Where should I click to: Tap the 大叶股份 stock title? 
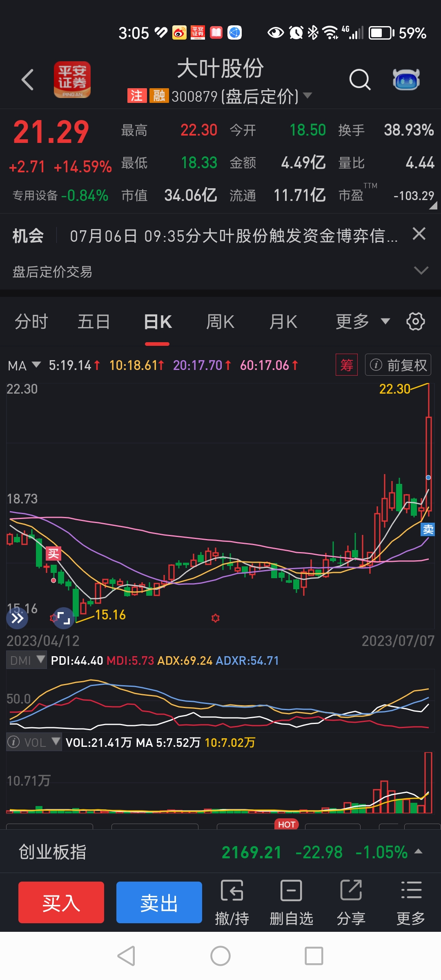[x=220, y=68]
